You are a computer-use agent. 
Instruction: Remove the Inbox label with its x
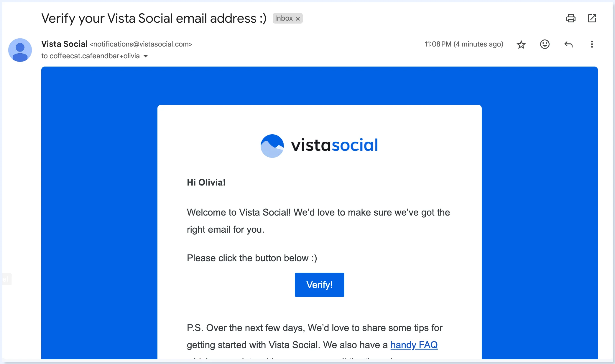298,19
